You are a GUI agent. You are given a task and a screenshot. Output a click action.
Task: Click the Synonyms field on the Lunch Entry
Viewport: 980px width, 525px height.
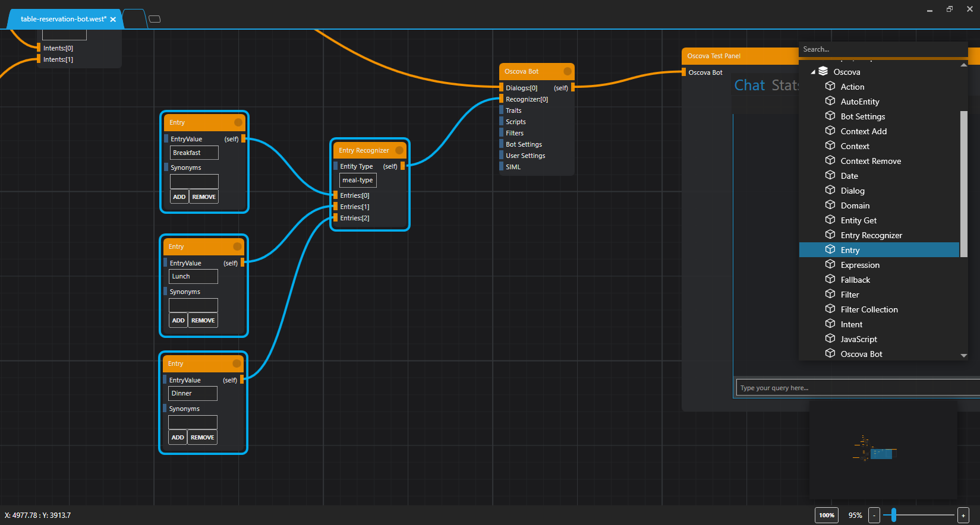[193, 305]
